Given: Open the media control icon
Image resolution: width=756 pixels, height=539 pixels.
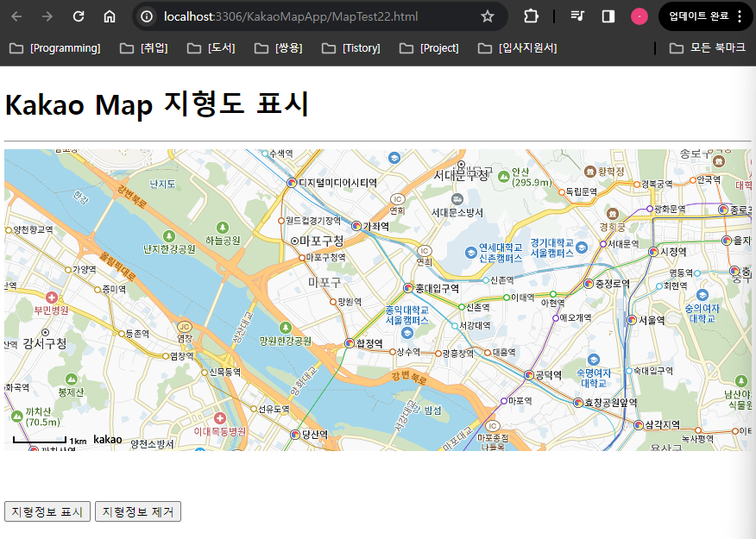Looking at the screenshot, I should 577,16.
